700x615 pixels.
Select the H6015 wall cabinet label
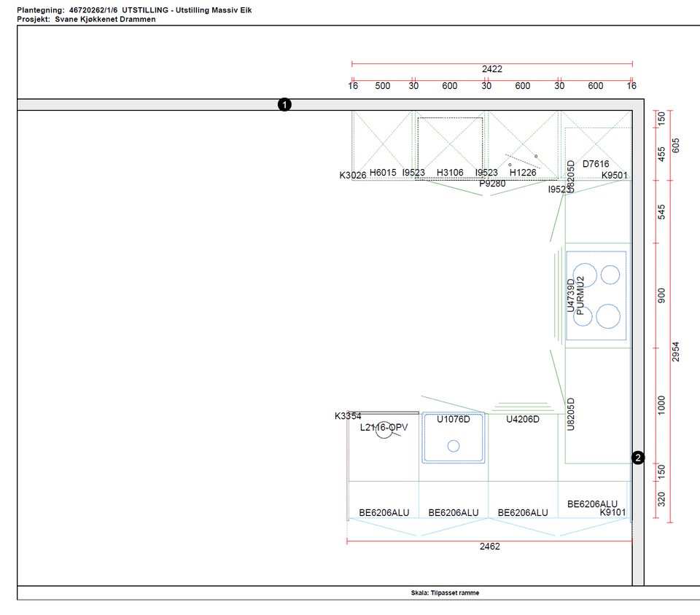[383, 173]
